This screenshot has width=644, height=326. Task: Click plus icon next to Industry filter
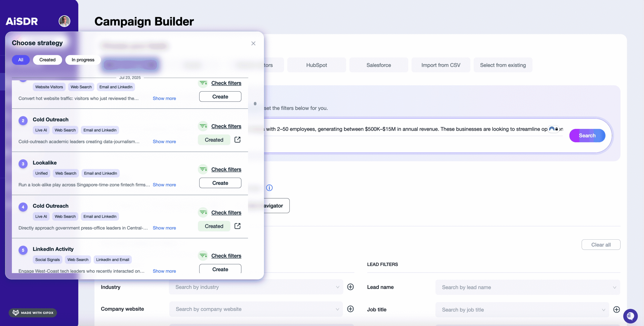(350, 287)
